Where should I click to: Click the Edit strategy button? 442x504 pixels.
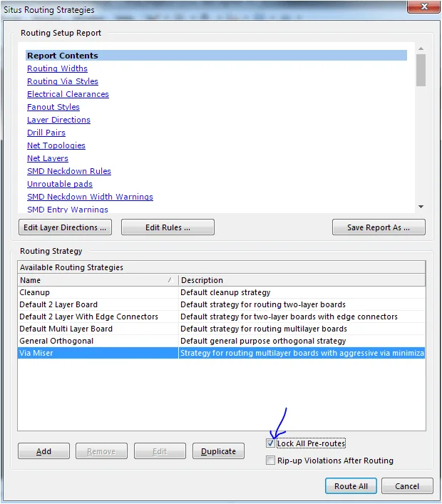[160, 451]
